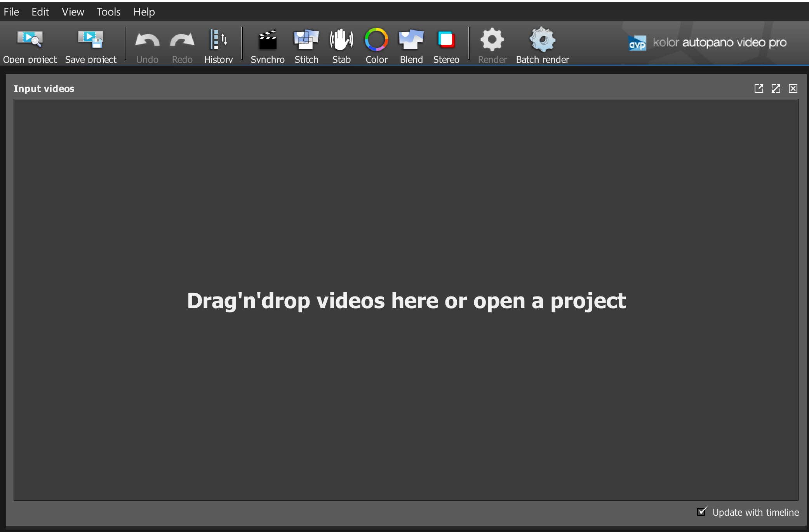This screenshot has width=809, height=532.
Task: Open the Help menu
Action: (x=144, y=12)
